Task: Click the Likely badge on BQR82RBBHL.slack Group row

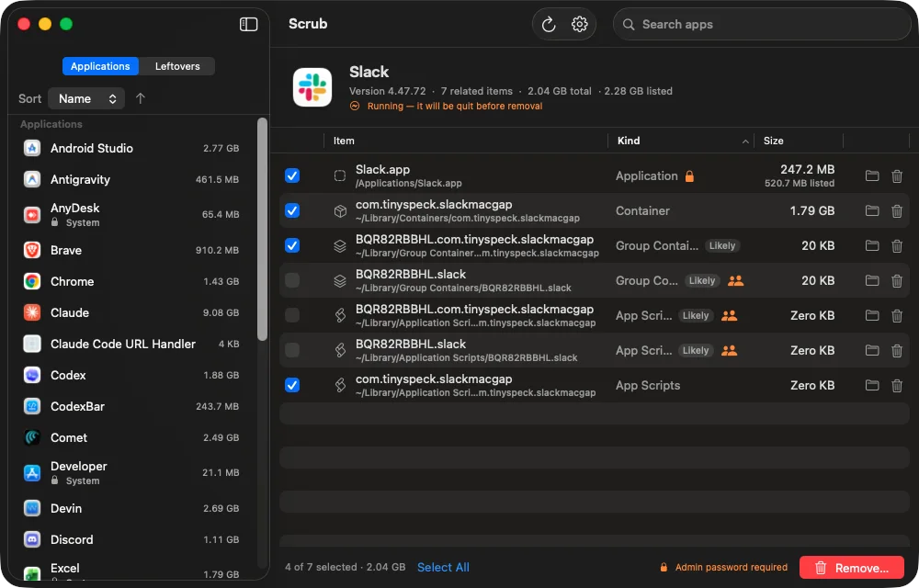Action: 702,280
